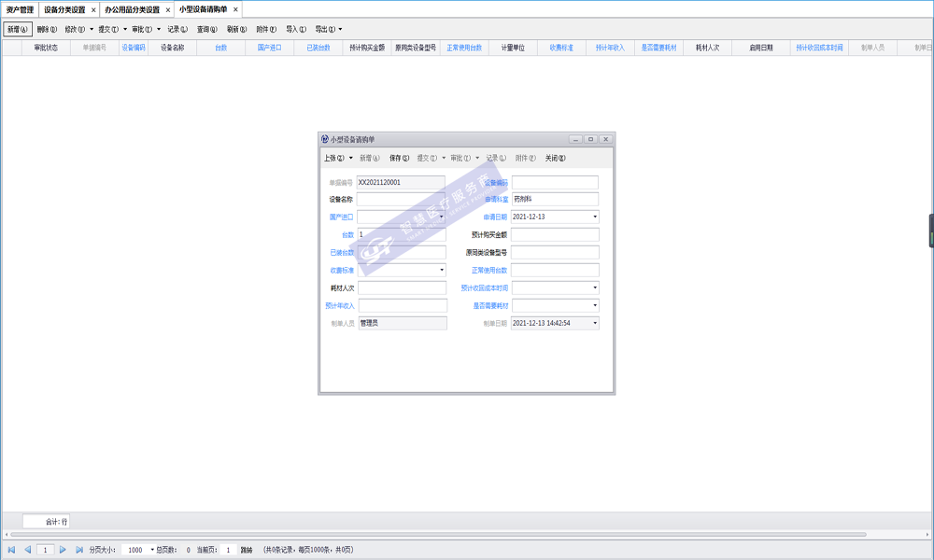The height and width of the screenshot is (560, 934).
Task: Open the 国产进口 dropdown in dialog
Action: coord(441,217)
